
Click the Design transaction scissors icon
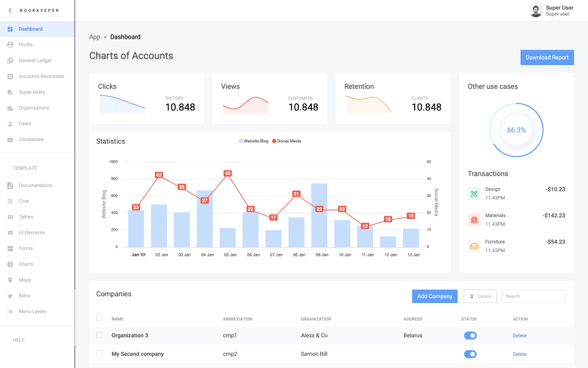click(x=473, y=193)
